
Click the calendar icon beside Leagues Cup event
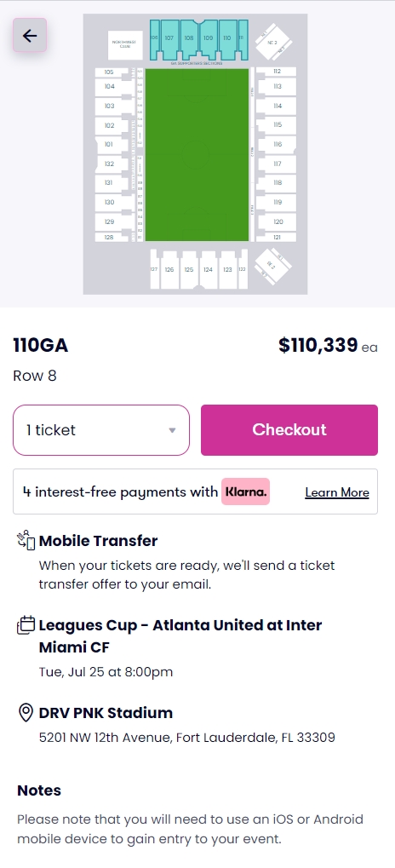pos(26,625)
